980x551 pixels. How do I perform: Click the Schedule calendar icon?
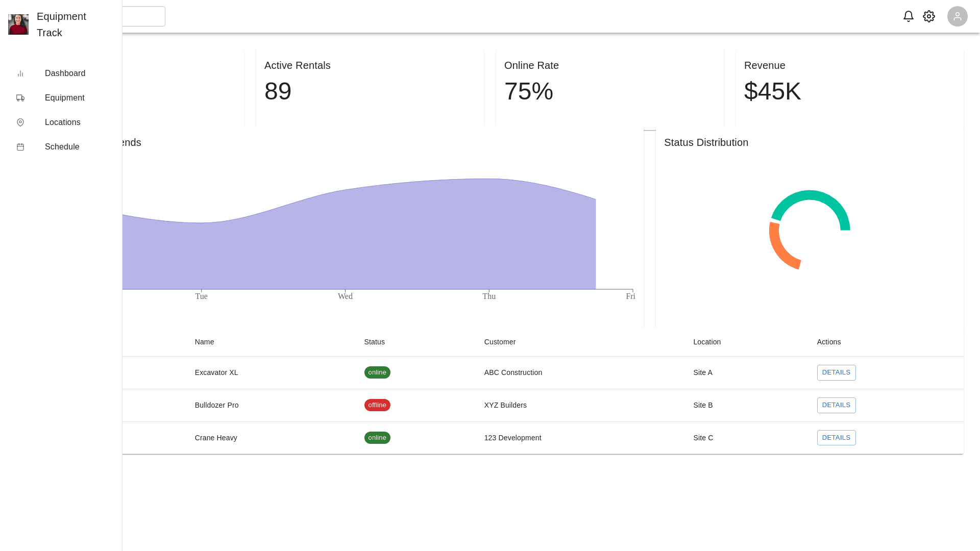[x=20, y=147]
